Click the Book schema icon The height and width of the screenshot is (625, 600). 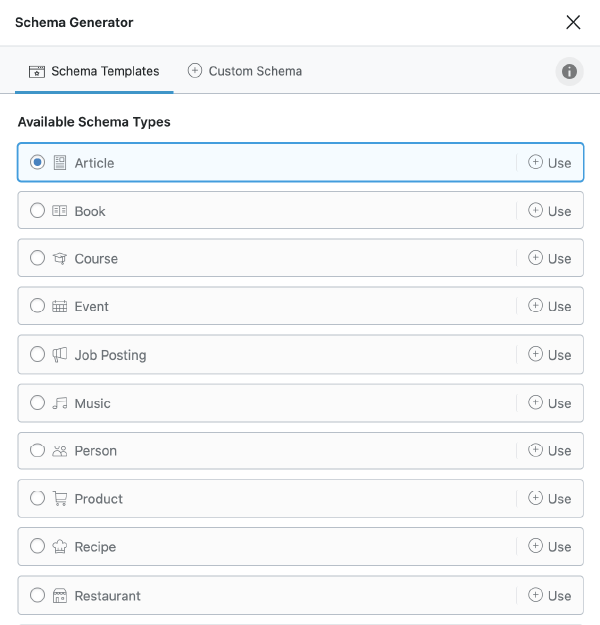60,211
